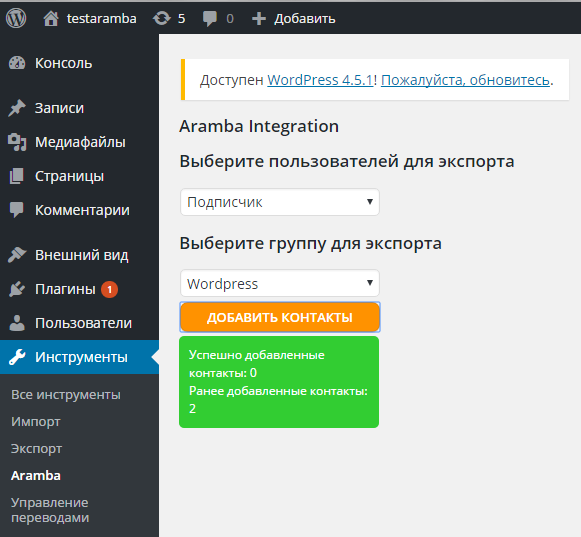Open the comments bubble icon in admin bar
The width and height of the screenshot is (581, 537).
(210, 19)
